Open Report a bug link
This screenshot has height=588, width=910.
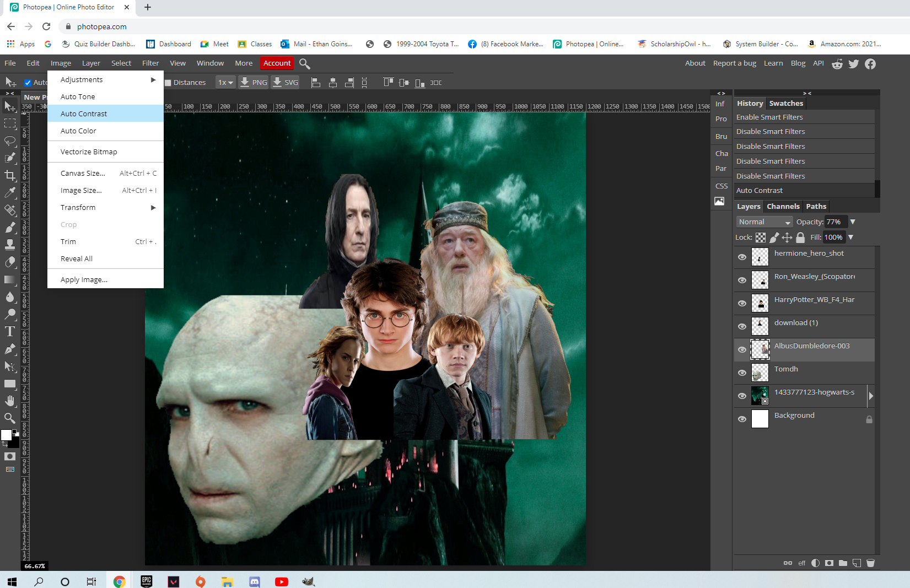pyautogui.click(x=735, y=63)
